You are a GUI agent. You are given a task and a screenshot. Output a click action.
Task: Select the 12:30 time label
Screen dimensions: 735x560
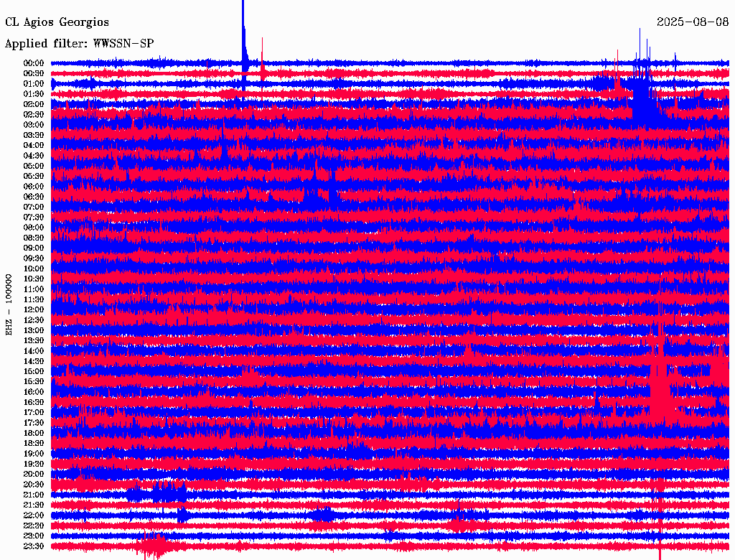34,320
